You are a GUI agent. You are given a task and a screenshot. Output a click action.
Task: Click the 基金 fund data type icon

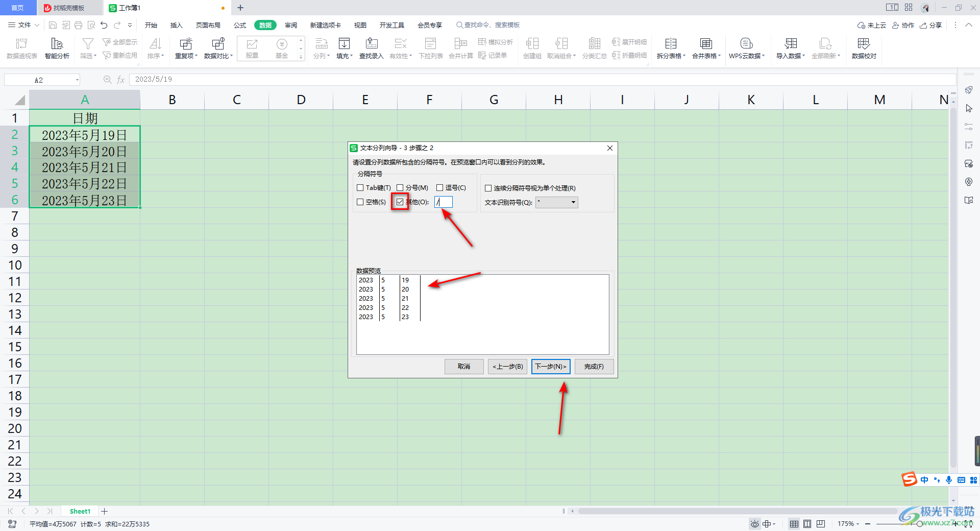click(x=282, y=49)
